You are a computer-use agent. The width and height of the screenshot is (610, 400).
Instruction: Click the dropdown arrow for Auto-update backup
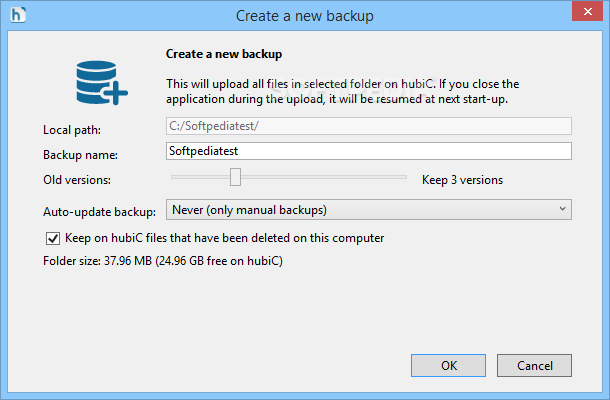click(562, 209)
